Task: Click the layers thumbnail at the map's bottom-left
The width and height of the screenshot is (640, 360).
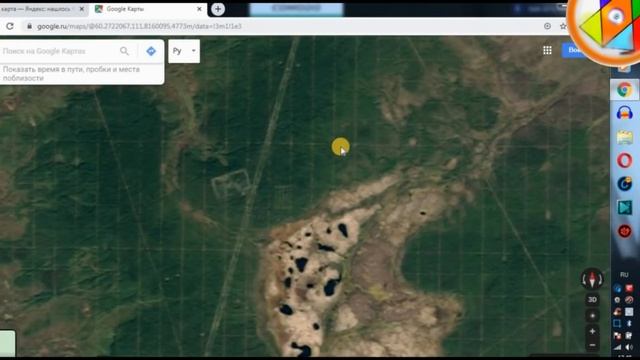Action: point(7,343)
